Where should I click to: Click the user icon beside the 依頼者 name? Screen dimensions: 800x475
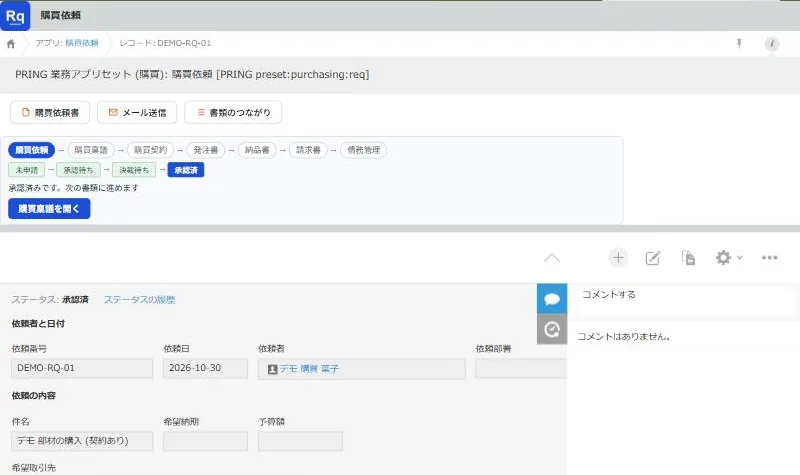point(272,369)
